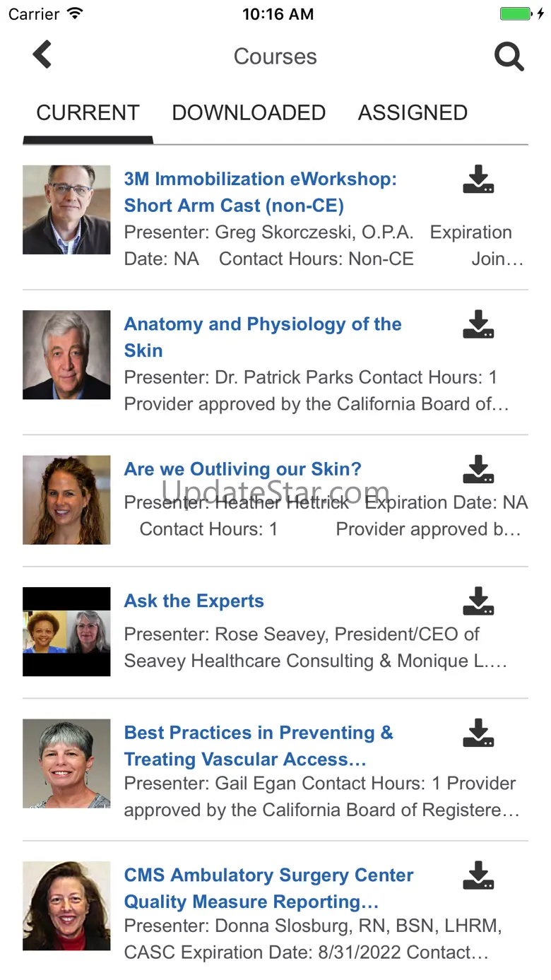
Task: Tap Ask the Experts two-person thumbnail
Action: tap(66, 632)
